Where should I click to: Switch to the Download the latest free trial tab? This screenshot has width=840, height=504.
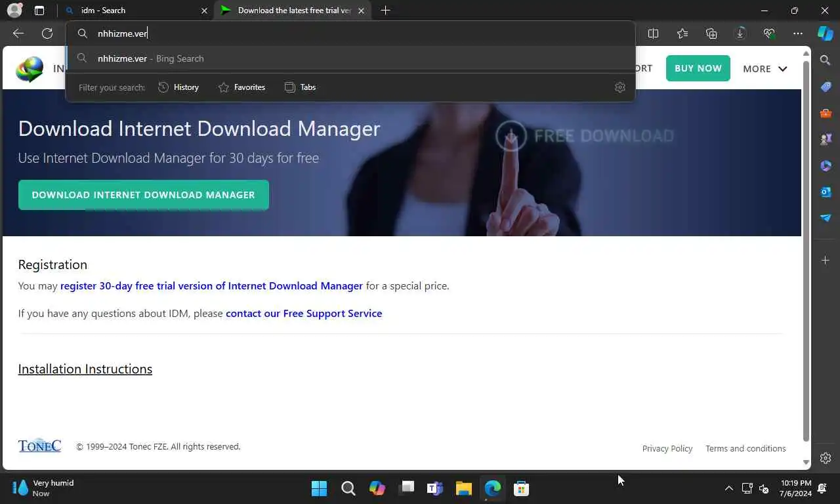point(293,10)
